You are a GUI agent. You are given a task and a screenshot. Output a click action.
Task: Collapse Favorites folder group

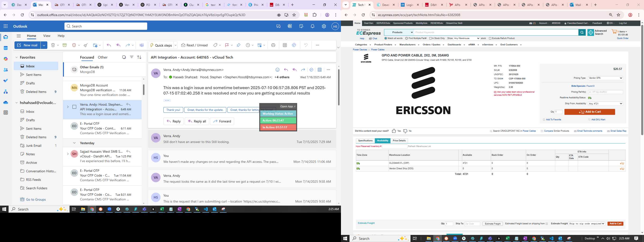tap(17, 57)
